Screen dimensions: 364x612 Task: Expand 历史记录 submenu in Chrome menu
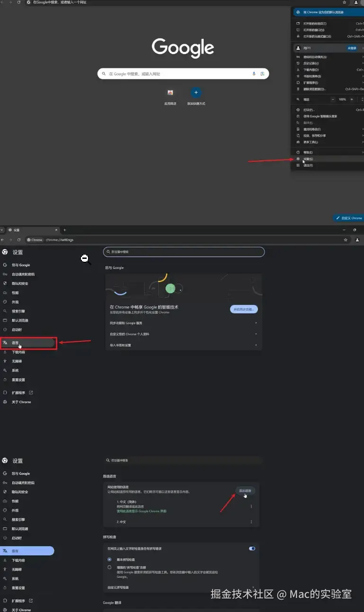[328, 63]
